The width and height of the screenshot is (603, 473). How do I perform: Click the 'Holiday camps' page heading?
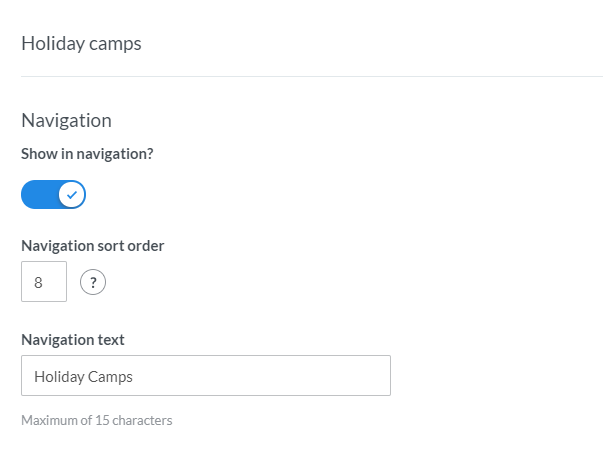[81, 43]
